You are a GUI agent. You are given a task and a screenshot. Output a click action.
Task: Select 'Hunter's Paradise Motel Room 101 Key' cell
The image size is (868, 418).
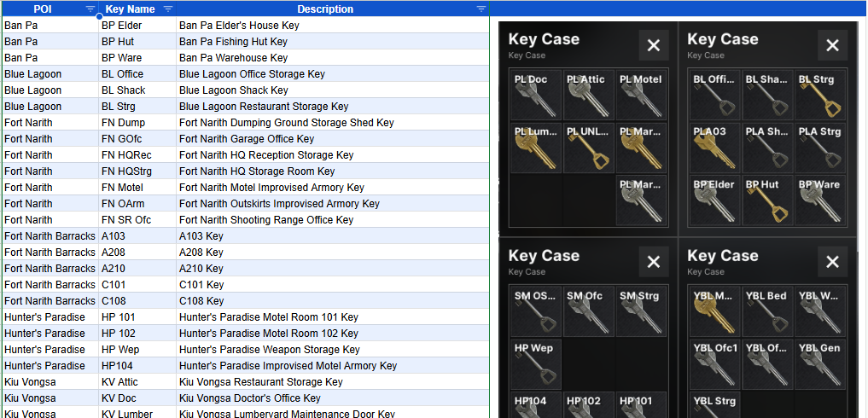tap(333, 317)
